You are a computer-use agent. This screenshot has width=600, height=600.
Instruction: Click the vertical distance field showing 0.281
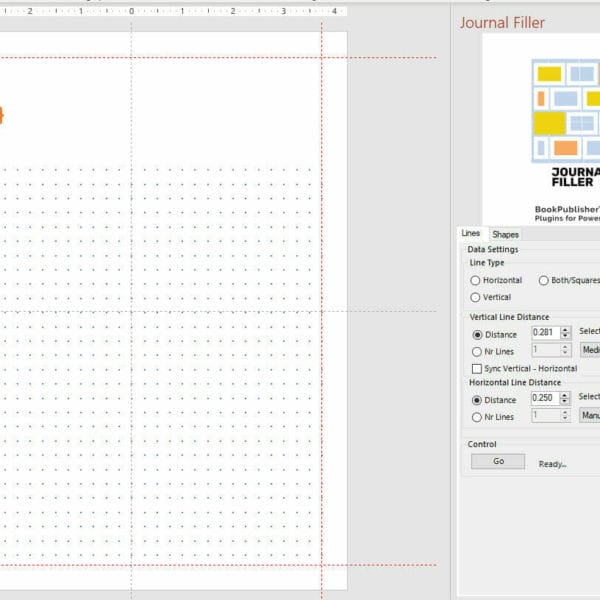(x=545, y=333)
